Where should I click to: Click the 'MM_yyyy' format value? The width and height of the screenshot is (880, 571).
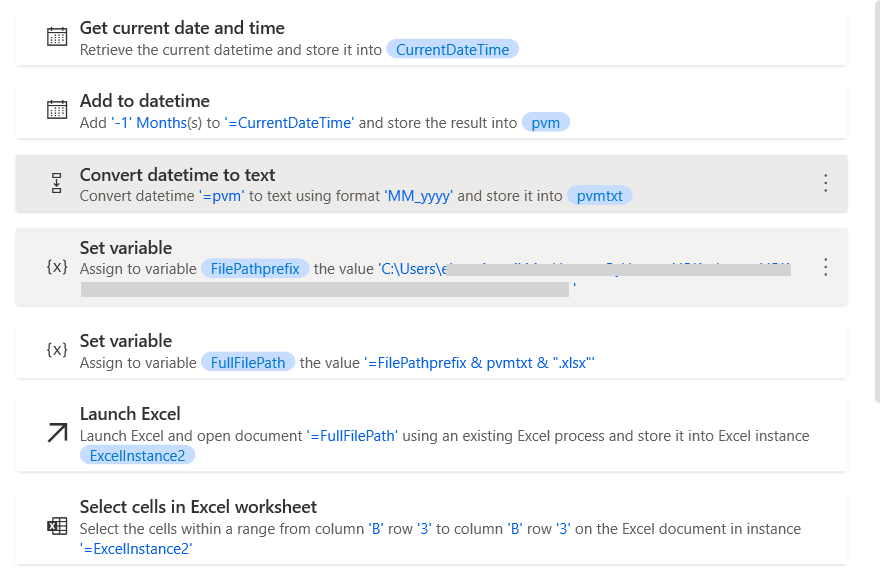[x=419, y=196]
